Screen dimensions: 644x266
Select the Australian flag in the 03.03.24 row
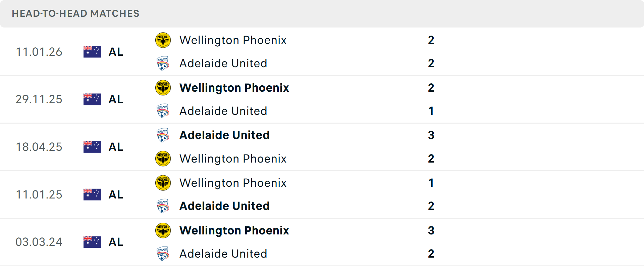click(92, 242)
